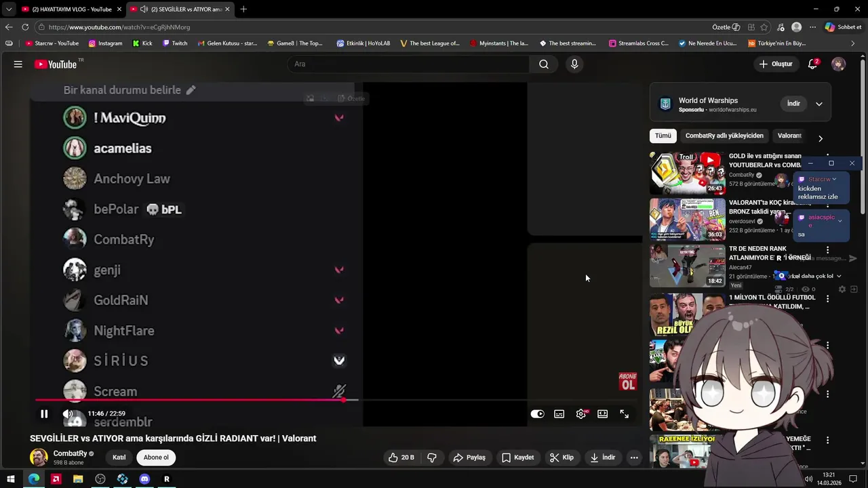Open the account avatar menu
This screenshot has height=488, width=868.
[x=839, y=64]
